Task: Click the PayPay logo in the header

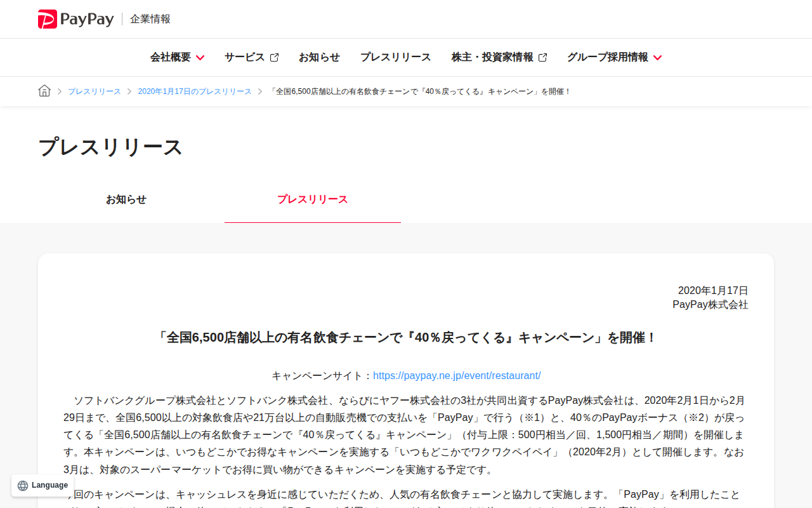Action: (75, 19)
